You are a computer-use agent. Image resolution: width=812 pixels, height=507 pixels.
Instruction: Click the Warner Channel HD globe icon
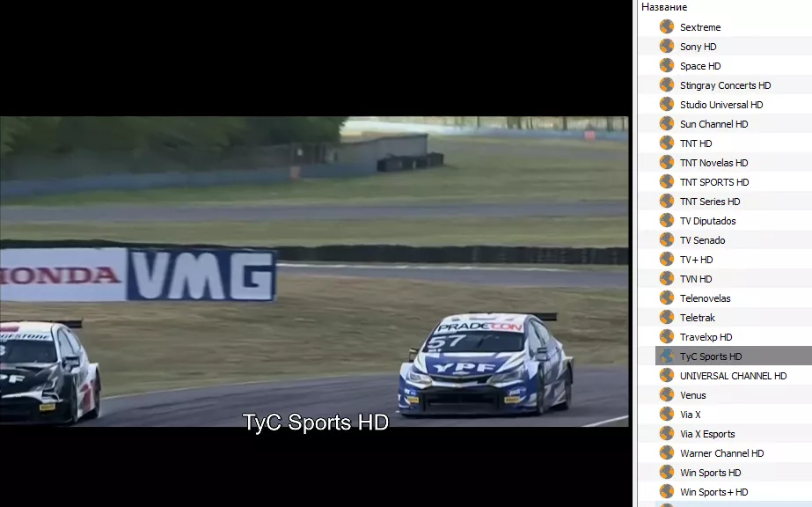[667, 452]
